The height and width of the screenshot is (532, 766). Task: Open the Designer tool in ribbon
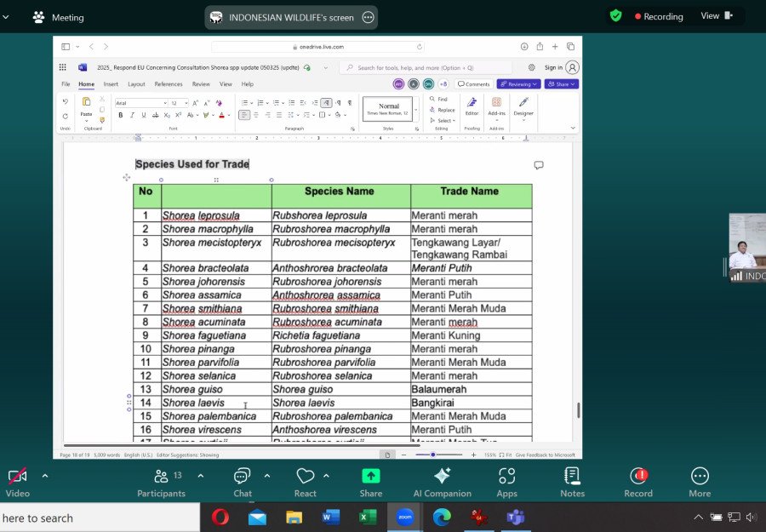[523, 106]
